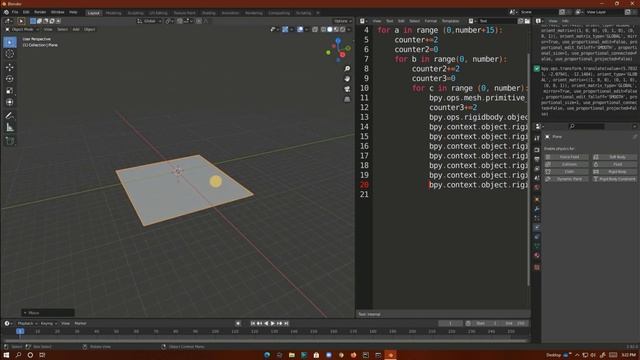
Task: Toggle camera view icon in viewport
Action: (347, 89)
